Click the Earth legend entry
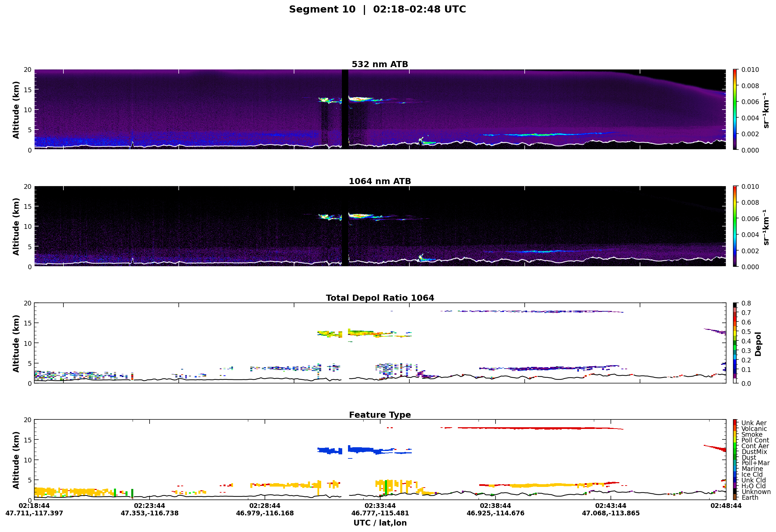This screenshot has width=776, height=532. tap(750, 497)
